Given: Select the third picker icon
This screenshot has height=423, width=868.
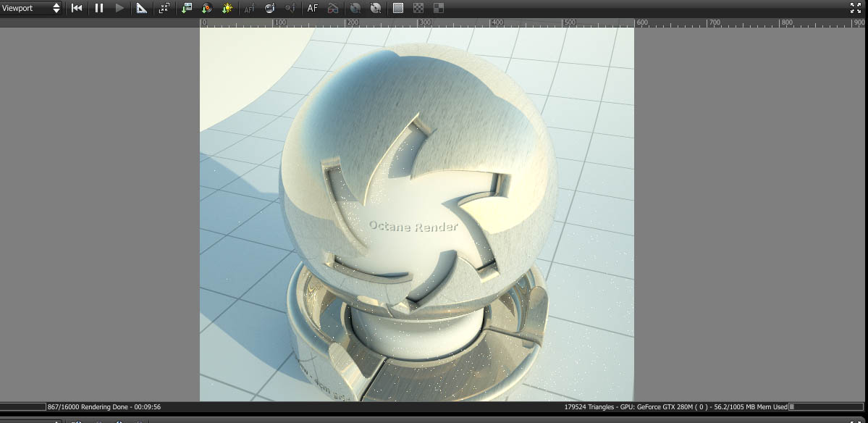Looking at the screenshot, I should (290, 8).
